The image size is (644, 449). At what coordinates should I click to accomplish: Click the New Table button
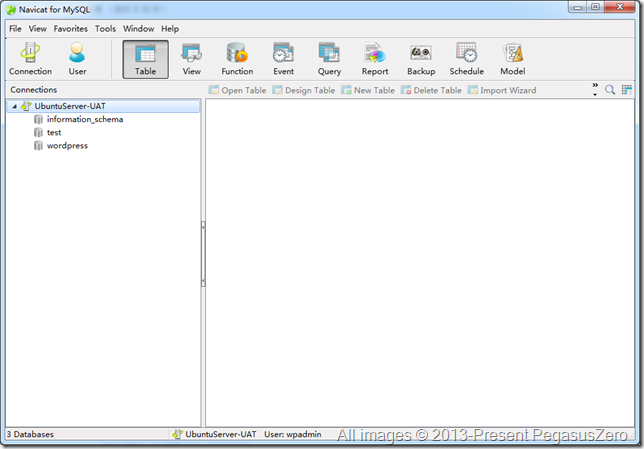(368, 90)
